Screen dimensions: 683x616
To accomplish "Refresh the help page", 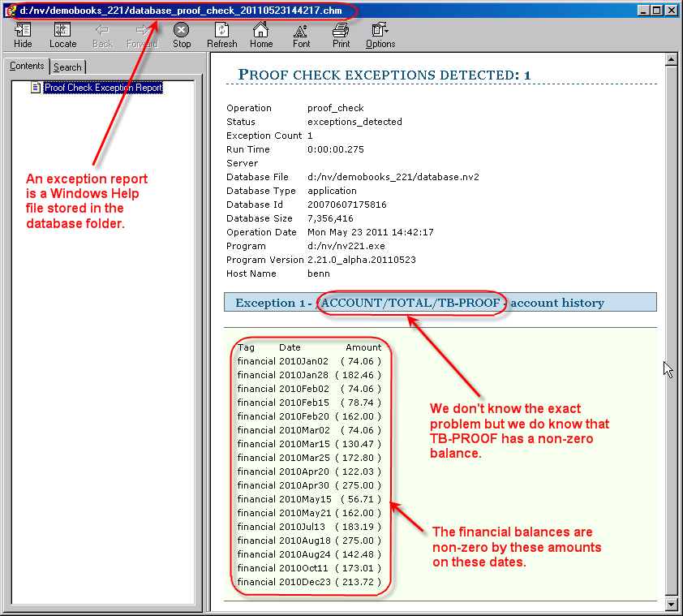I will (221, 35).
